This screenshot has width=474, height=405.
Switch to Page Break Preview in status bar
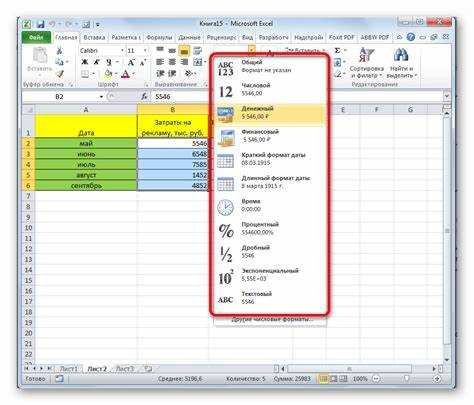(x=343, y=379)
